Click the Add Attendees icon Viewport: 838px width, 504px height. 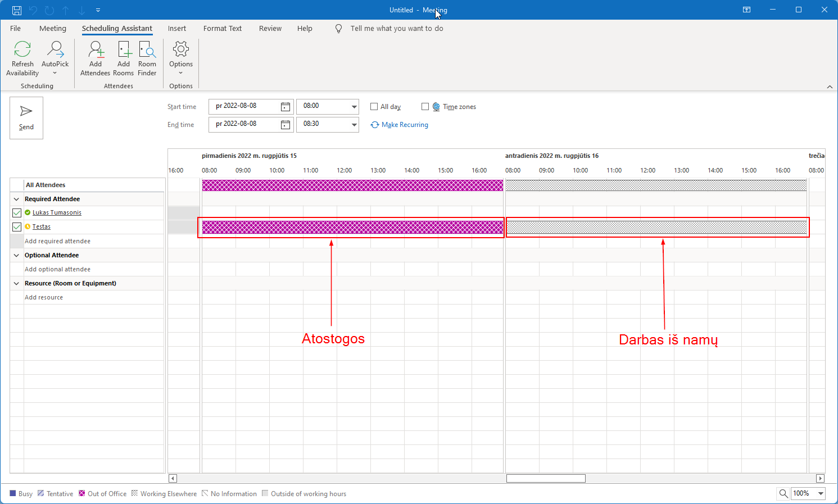pos(96,51)
